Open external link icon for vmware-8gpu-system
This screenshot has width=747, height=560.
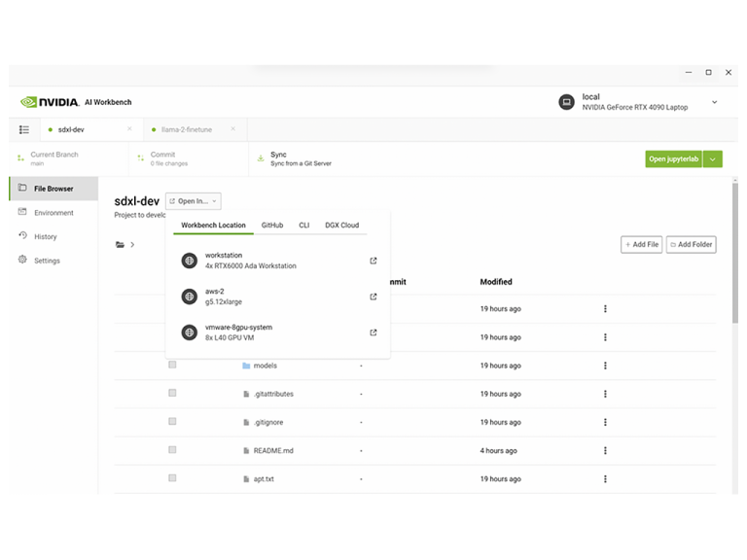point(373,332)
